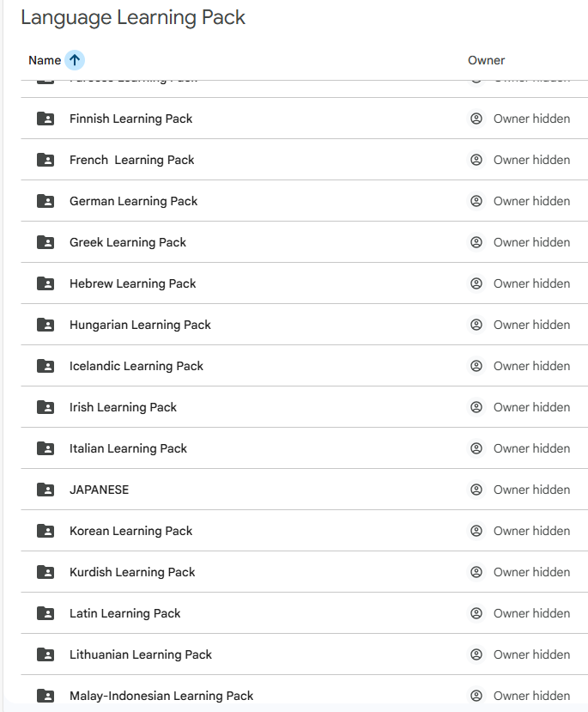Open the Icelandic Learning Pack folder
This screenshot has width=588, height=712.
[x=136, y=365]
